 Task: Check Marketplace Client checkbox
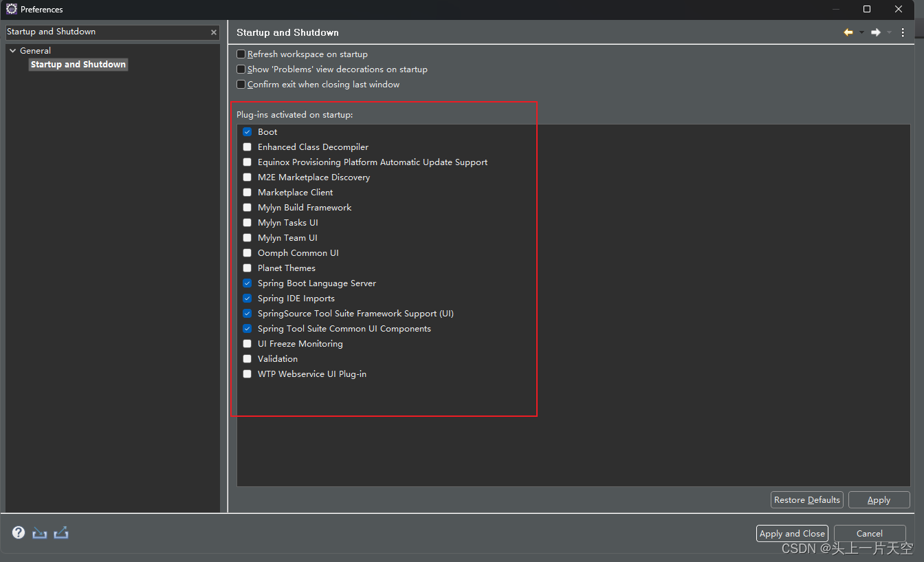(247, 193)
